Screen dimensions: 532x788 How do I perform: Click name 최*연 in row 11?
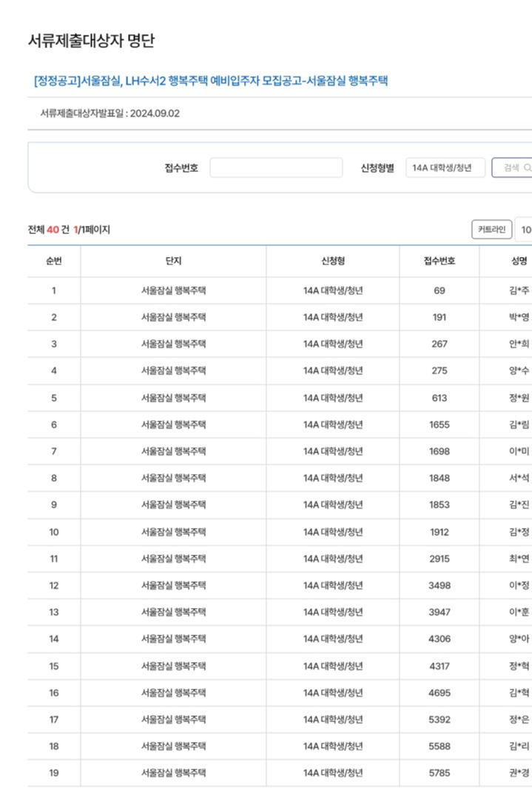519,558
